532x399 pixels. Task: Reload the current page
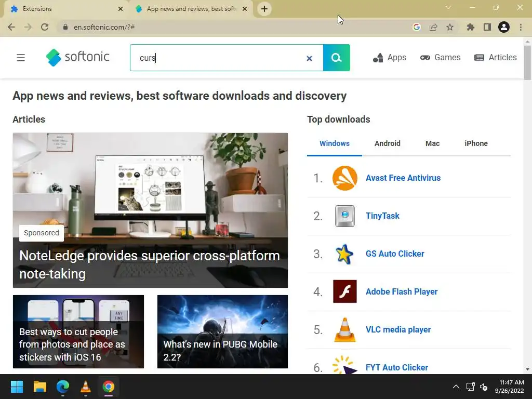pos(45,27)
